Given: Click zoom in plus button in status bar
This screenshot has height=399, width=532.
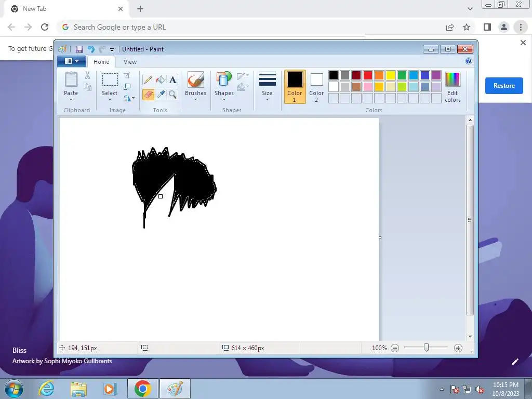Looking at the screenshot, I should (458, 348).
